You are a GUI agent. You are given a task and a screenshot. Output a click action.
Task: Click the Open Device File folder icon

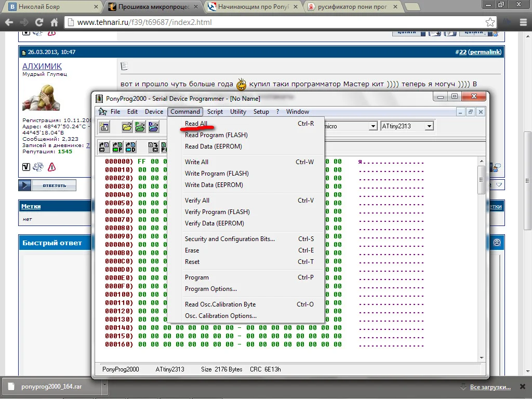127,127
